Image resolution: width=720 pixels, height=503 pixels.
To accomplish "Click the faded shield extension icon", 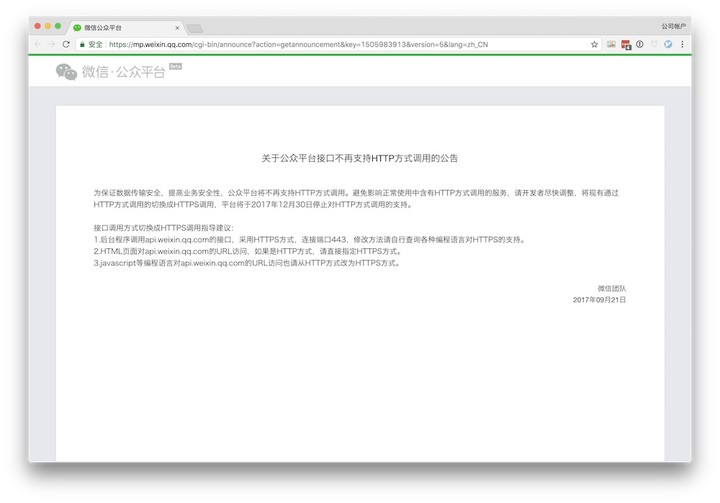I will pyautogui.click(x=654, y=44).
